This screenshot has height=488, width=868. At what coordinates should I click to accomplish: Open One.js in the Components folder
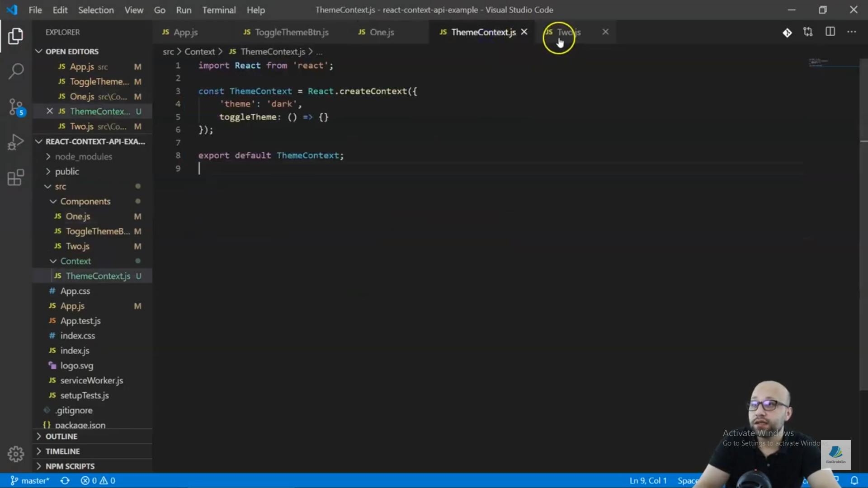tap(78, 216)
